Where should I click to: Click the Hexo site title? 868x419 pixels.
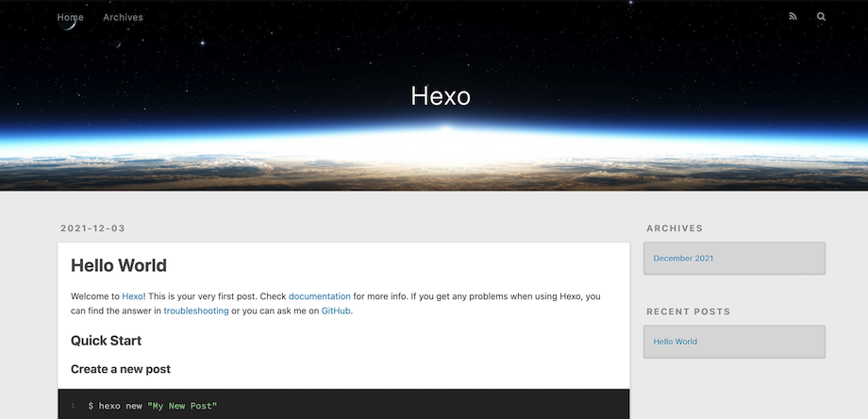pos(440,95)
